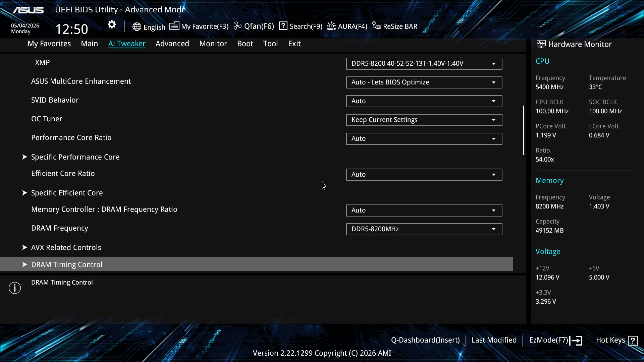Click the Voltage section heading

[548, 252]
